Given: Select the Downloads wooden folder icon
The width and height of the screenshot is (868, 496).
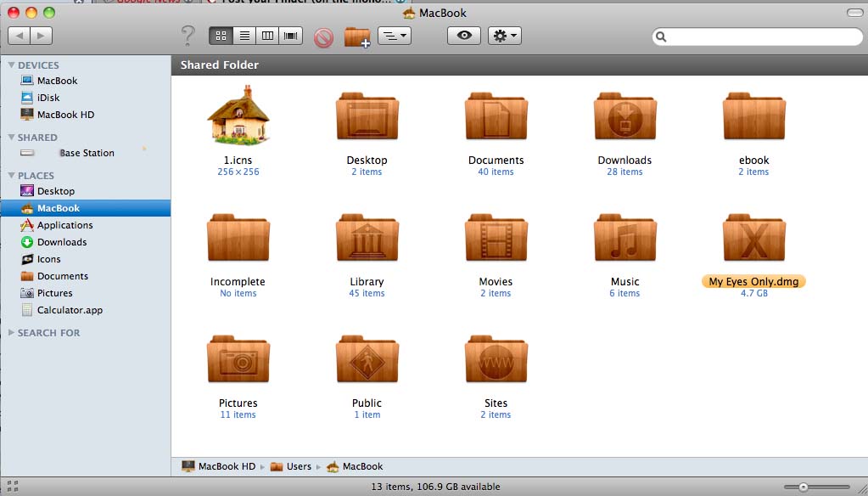Looking at the screenshot, I should tap(625, 116).
